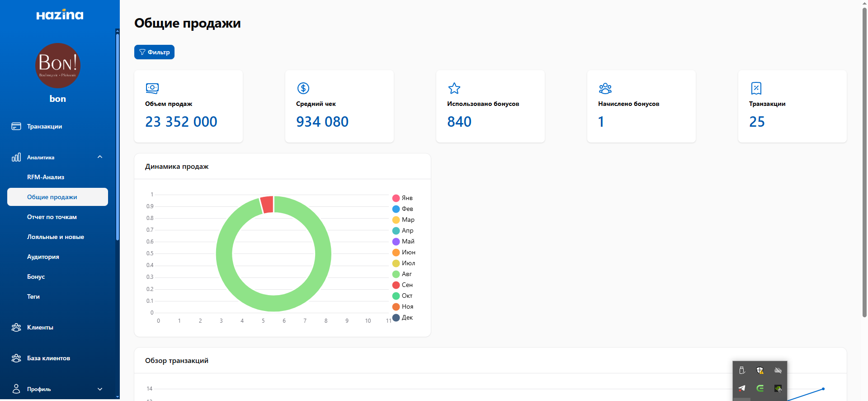
Task: Toggle Сен legend item
Action: [402, 285]
